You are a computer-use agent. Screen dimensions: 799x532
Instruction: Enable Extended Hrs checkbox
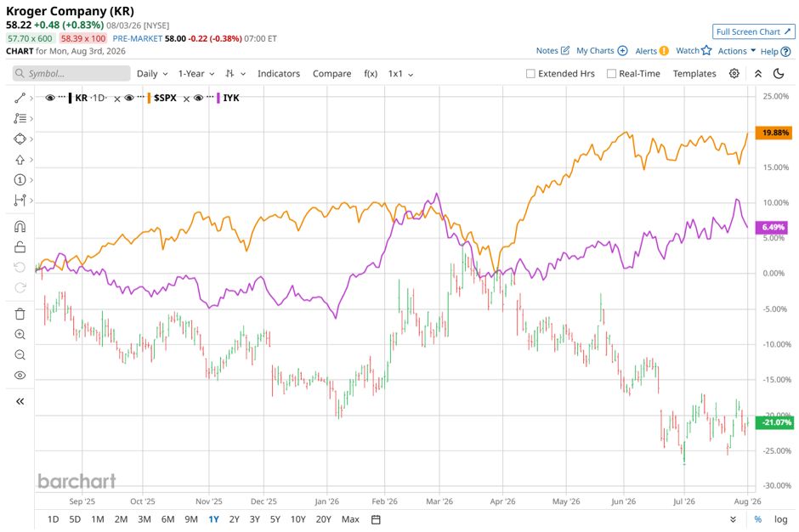[530, 73]
